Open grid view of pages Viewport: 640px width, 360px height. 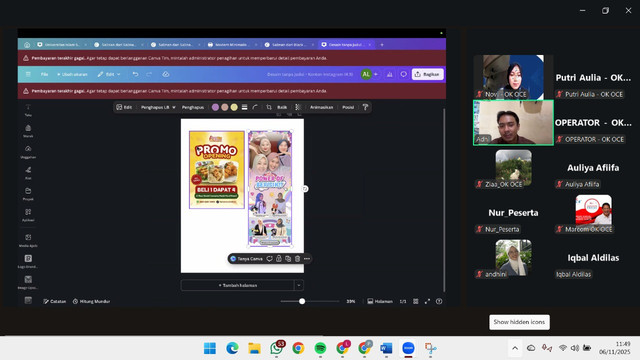pyautogui.click(x=416, y=301)
